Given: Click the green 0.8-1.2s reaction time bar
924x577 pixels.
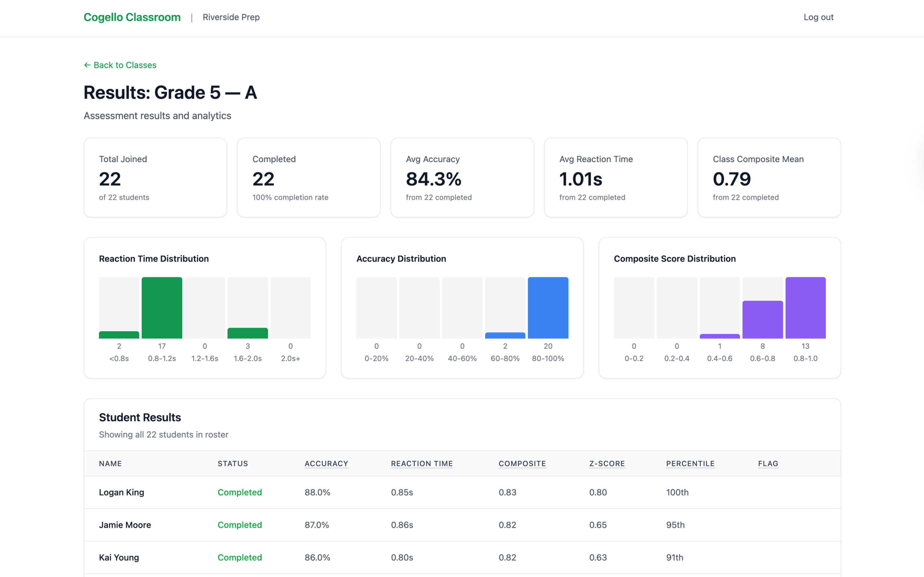Looking at the screenshot, I should (x=162, y=308).
